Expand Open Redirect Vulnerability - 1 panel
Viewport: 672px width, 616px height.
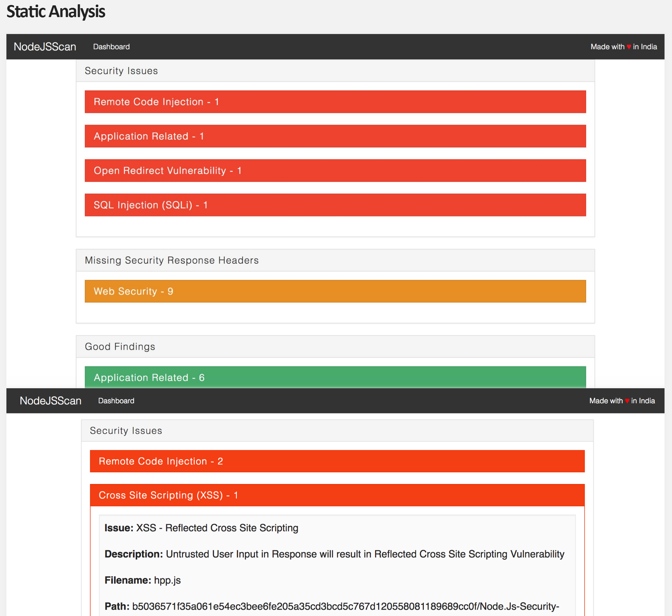[x=335, y=170]
